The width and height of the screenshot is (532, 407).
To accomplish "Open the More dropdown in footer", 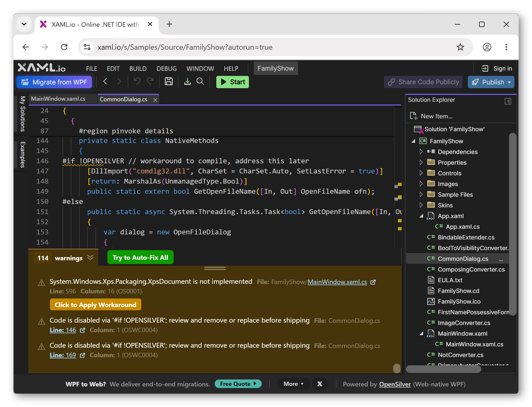I will 294,384.
